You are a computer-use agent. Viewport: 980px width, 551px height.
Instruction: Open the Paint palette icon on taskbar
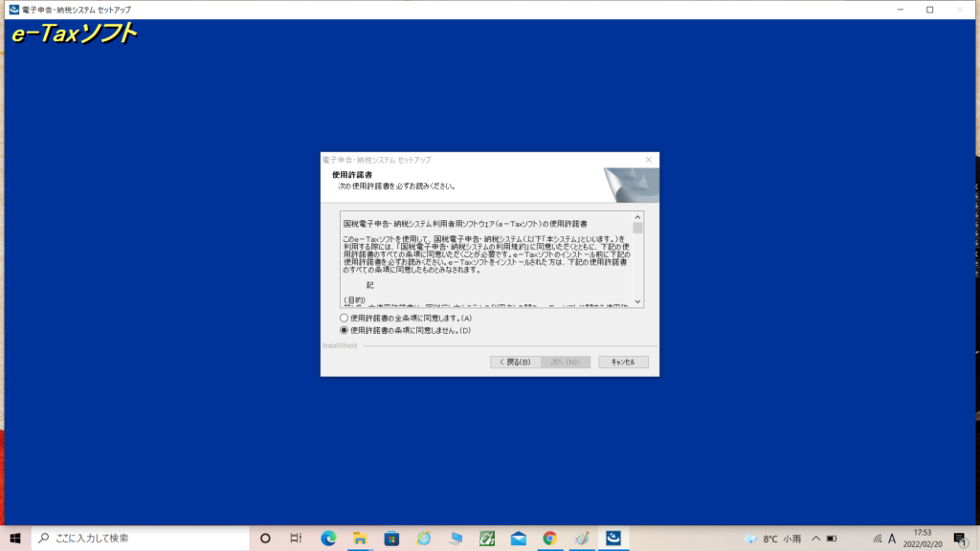(582, 539)
